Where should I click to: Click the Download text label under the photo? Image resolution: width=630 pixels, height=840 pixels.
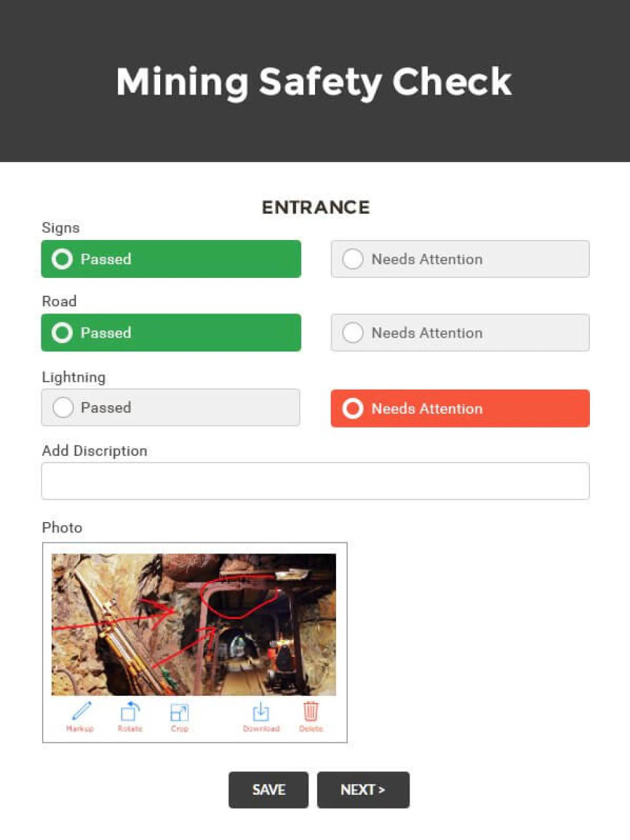pos(261,728)
